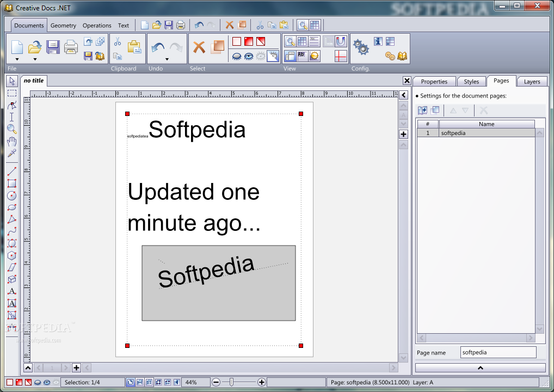The image size is (554, 392).
Task: Switch to the Text ribbon tab
Action: click(124, 26)
